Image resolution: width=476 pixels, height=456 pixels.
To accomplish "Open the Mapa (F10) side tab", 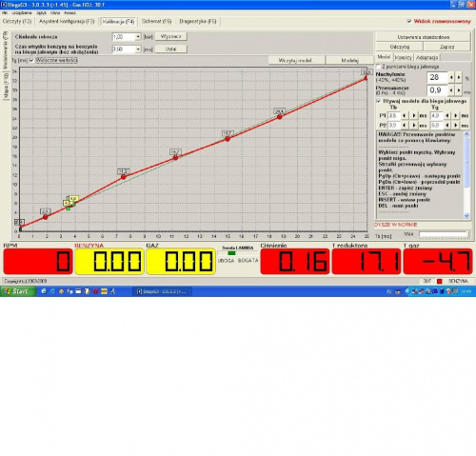I will (x=6, y=86).
